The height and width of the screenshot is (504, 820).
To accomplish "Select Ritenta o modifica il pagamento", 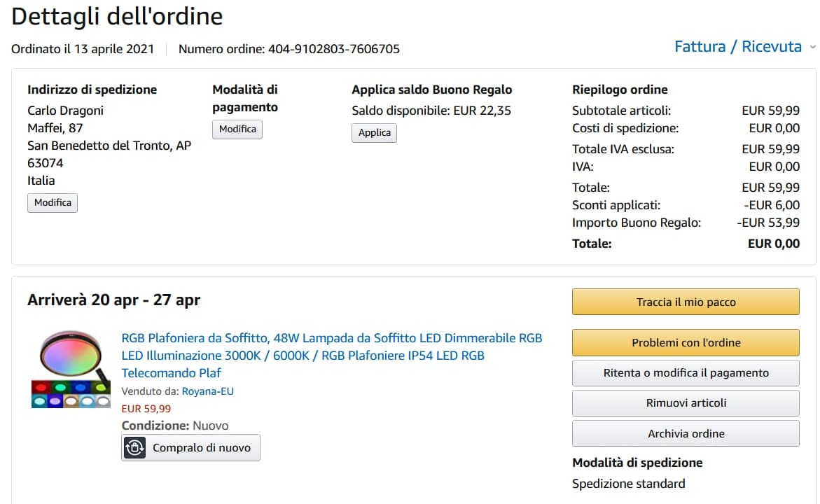I will 686,373.
